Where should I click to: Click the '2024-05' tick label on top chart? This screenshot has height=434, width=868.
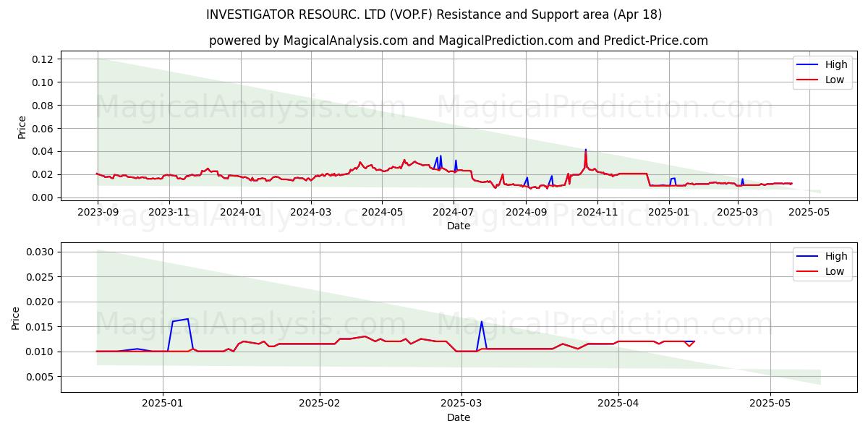pyautogui.click(x=382, y=212)
